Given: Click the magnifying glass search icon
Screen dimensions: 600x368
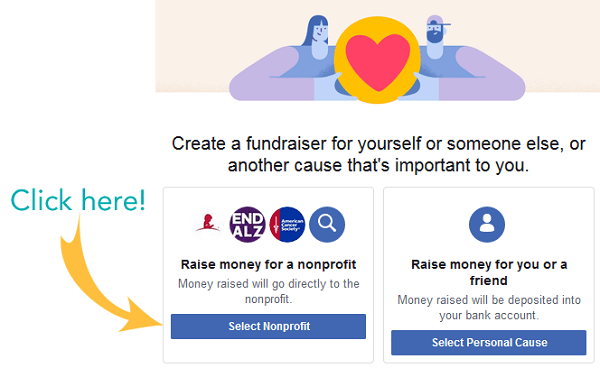Looking at the screenshot, I should coord(327,225).
